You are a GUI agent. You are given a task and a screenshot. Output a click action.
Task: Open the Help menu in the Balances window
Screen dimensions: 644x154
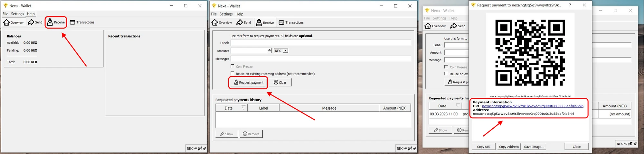click(x=31, y=14)
